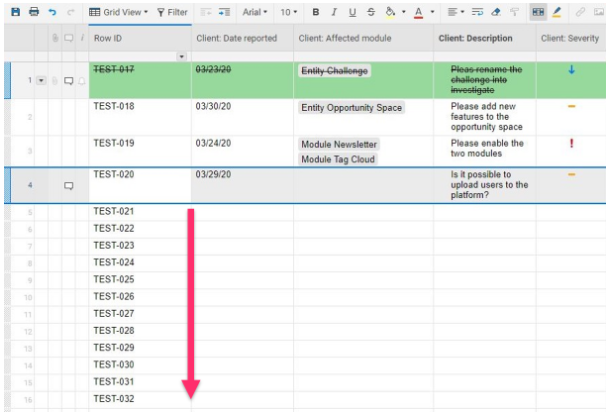Click the Indent icon
610x417 pixels.
(x=224, y=12)
